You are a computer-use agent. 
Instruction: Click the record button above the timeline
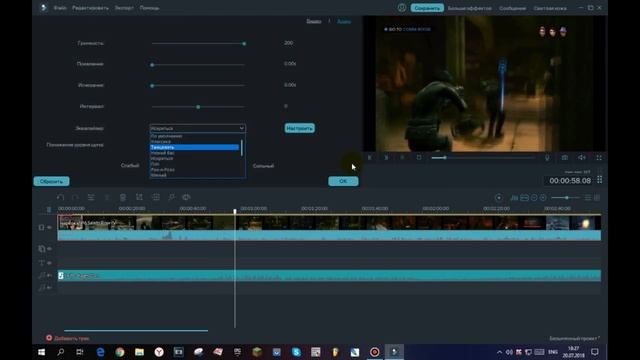(498, 198)
